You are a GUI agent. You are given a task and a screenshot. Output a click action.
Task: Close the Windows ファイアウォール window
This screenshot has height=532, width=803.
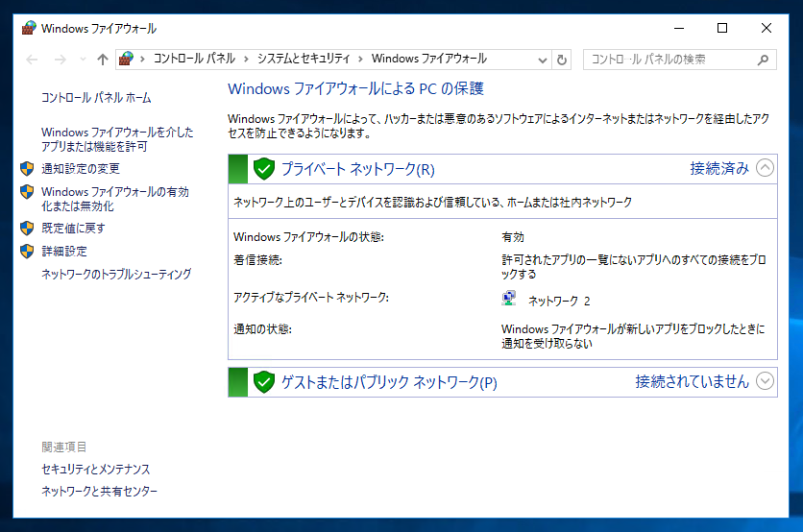766,28
